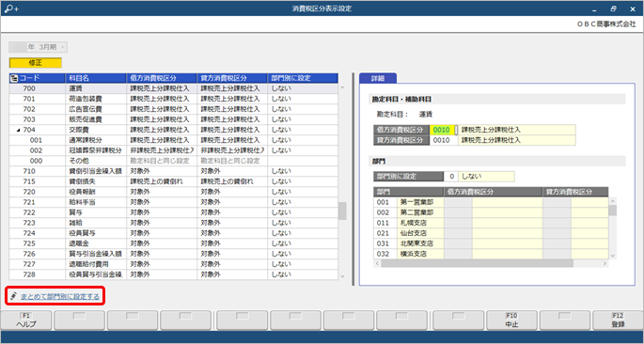Click the 部門別に設定 value field showing 0
The image size is (644, 344).
click(451, 177)
